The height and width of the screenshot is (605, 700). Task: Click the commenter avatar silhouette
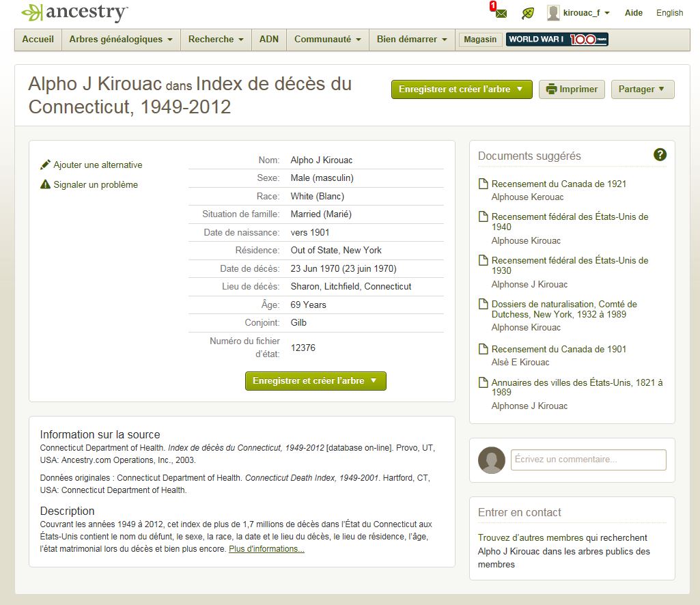[x=492, y=460]
